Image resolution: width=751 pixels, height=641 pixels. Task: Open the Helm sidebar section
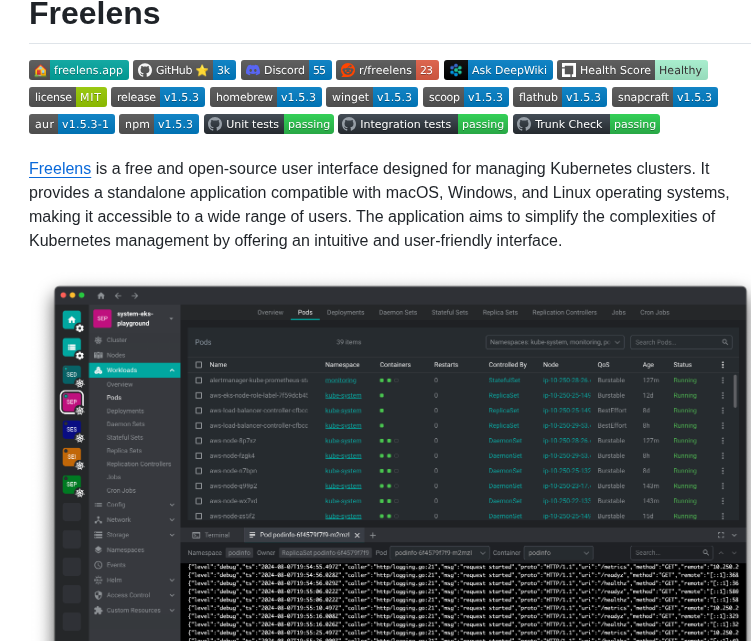(135, 580)
